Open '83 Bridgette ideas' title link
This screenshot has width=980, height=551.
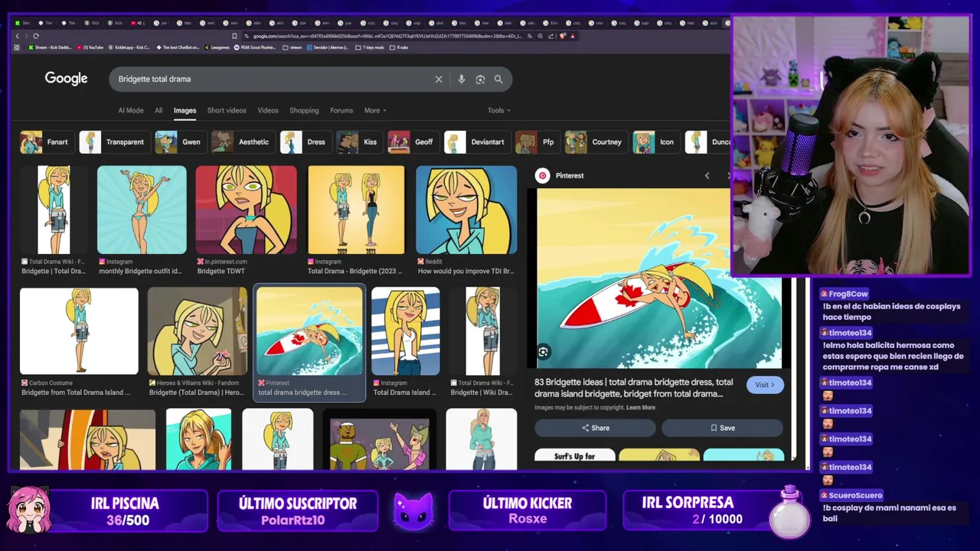tap(634, 388)
